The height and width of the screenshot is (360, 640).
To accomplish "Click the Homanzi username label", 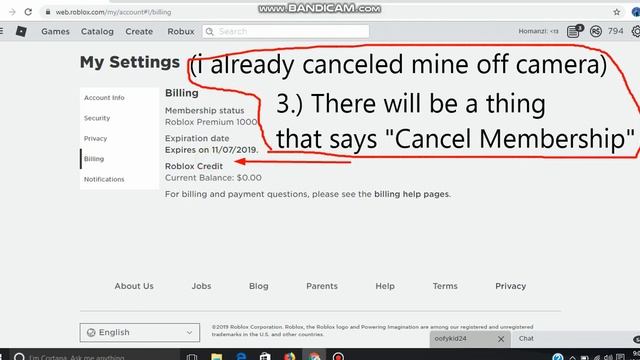I will coord(538,31).
